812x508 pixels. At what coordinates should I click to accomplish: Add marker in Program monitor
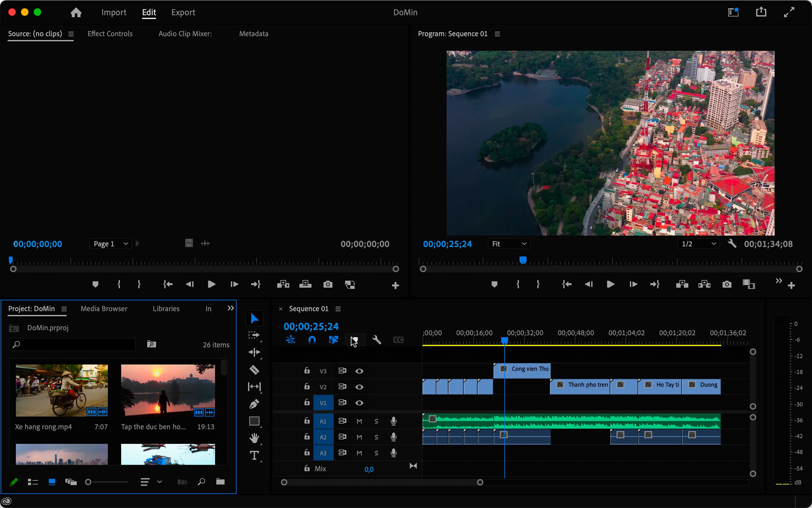click(494, 284)
